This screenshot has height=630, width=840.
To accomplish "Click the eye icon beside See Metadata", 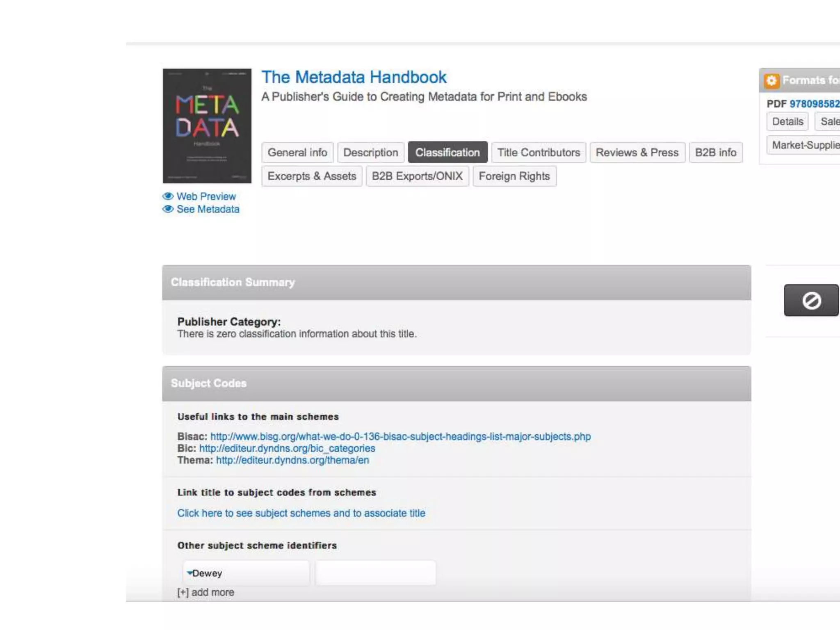I will [168, 209].
